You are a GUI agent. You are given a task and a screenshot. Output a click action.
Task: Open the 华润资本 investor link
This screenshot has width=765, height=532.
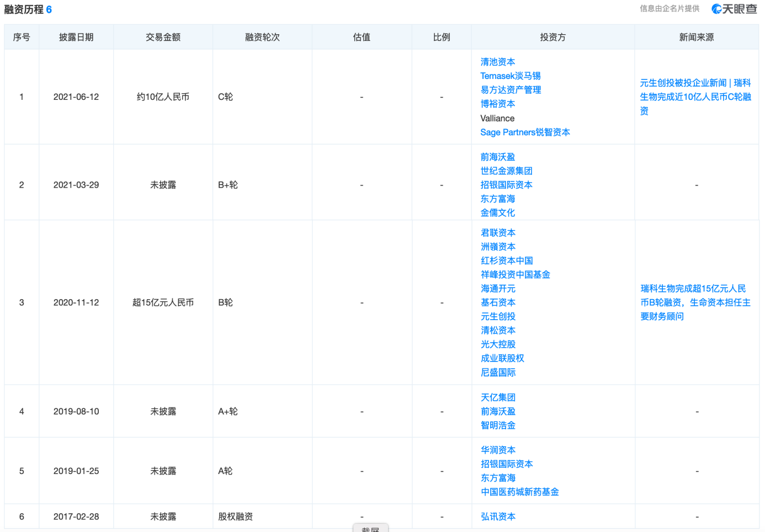point(498,450)
